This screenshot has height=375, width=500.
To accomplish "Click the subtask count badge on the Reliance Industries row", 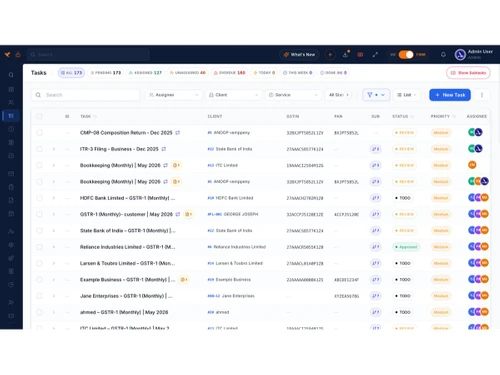I will tap(375, 247).
